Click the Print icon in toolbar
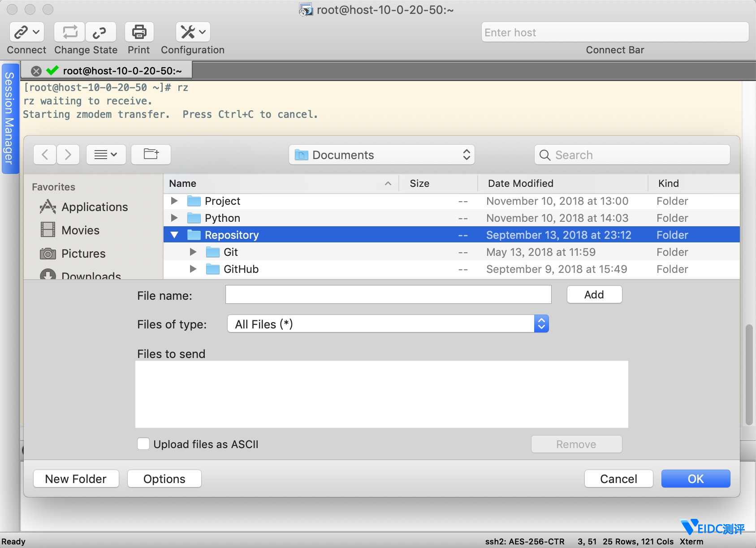Screen dimensions: 756x548 (x=139, y=32)
